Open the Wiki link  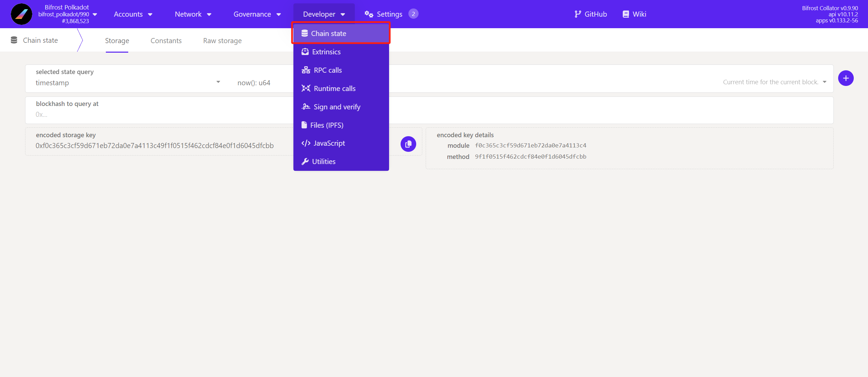coord(634,14)
